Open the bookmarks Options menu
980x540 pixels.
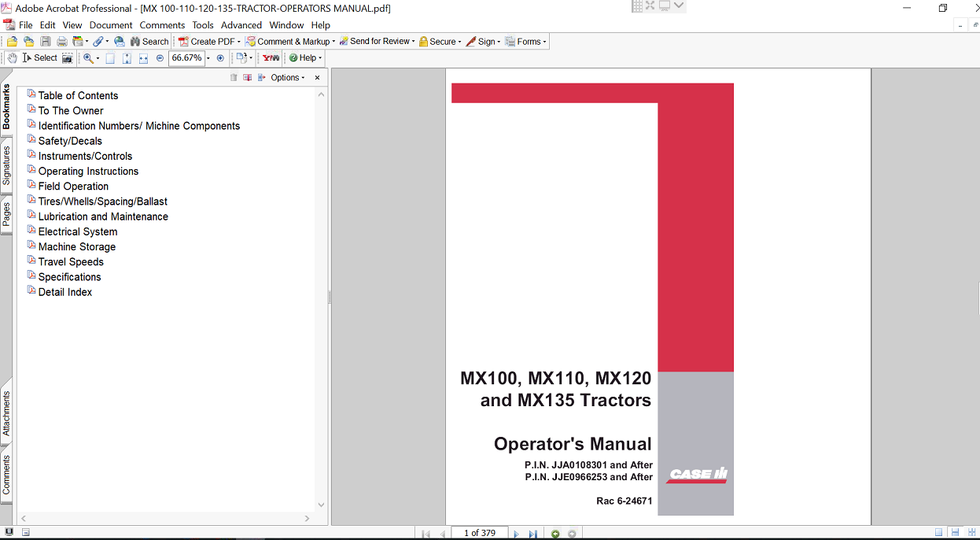click(287, 78)
